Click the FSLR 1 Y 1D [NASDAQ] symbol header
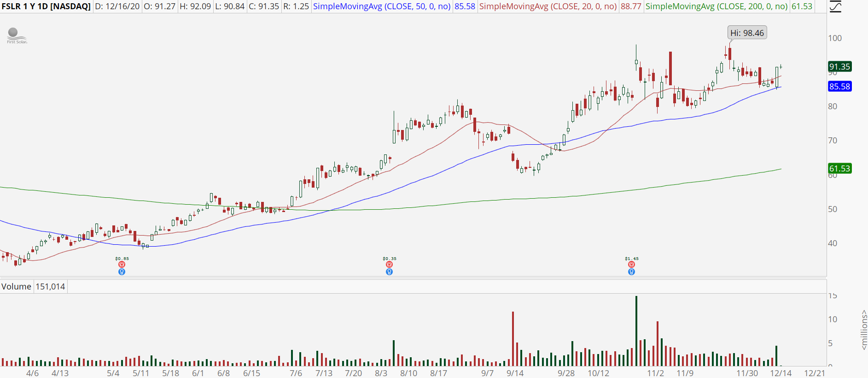The image size is (868, 378). click(x=46, y=6)
